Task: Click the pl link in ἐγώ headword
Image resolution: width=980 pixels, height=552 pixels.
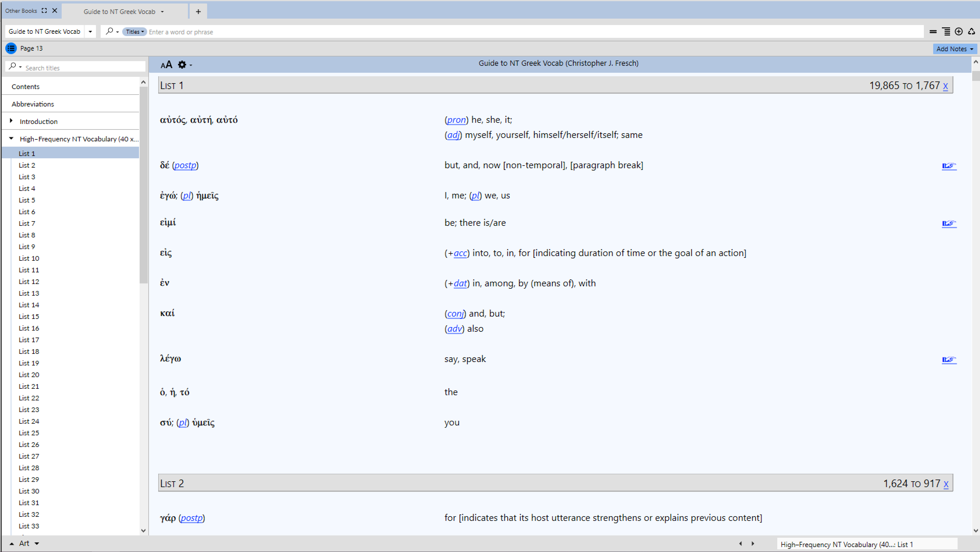Action: pos(187,196)
